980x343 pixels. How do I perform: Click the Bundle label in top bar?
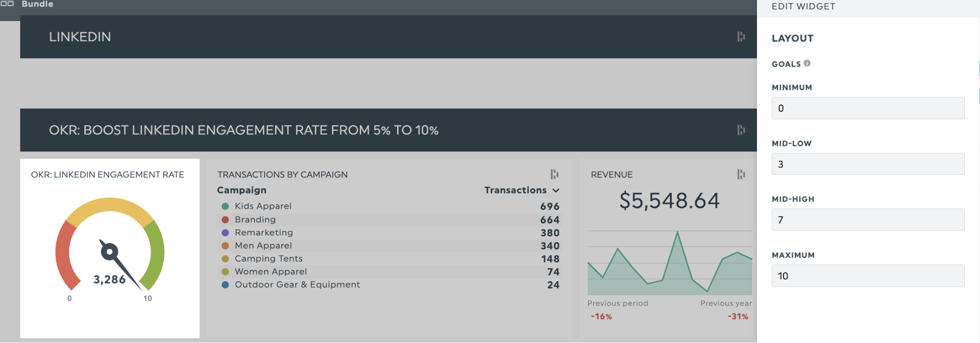pos(37,4)
